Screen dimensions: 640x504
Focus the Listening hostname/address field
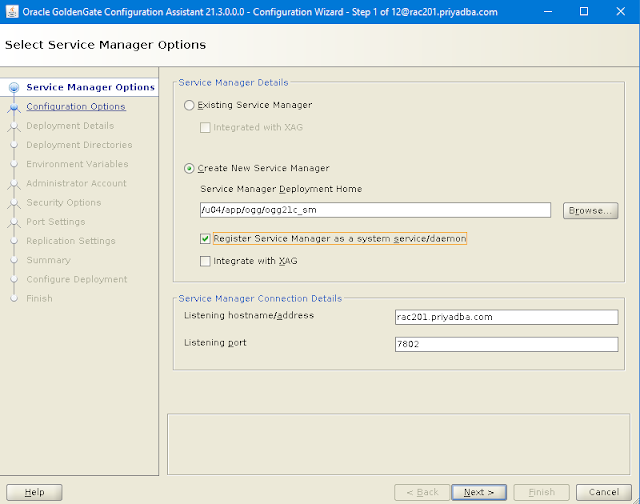pos(506,317)
